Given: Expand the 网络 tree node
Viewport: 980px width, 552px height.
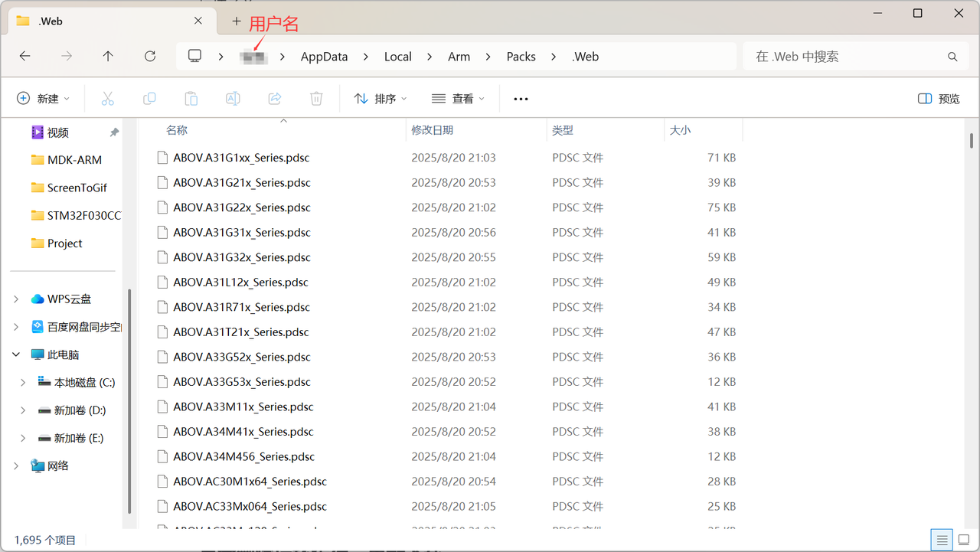Looking at the screenshot, I should [x=16, y=466].
